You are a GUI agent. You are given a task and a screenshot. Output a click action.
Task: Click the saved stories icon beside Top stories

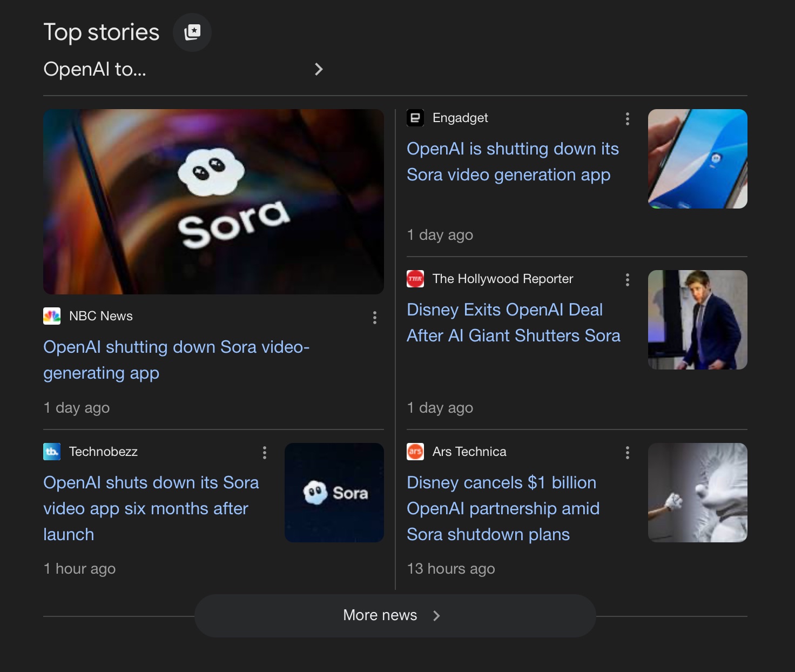(192, 32)
